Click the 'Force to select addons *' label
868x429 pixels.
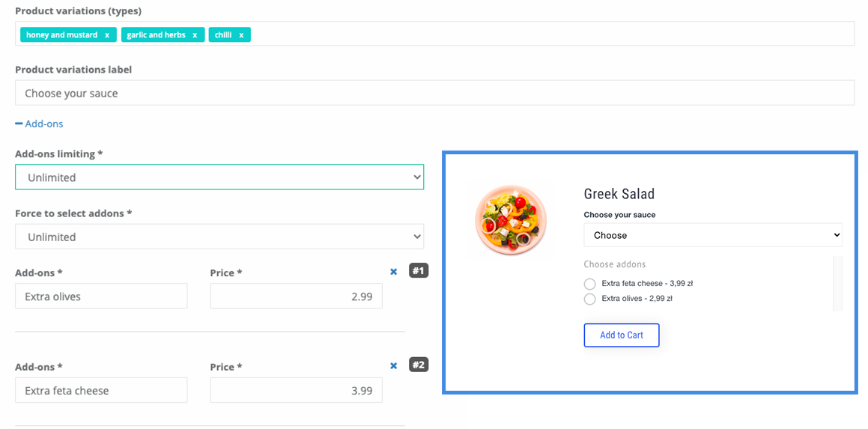coord(73,213)
